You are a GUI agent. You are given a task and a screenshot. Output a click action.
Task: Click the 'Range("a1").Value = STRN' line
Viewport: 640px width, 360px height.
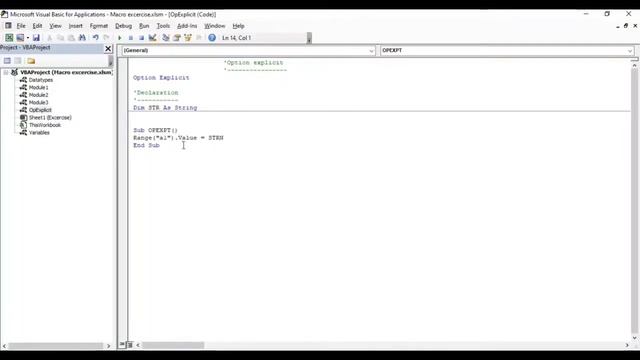coord(178,138)
